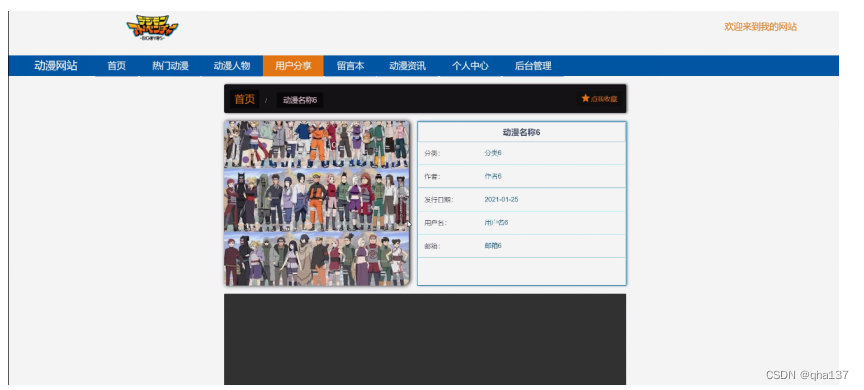Go to 后台管理 admin link

[x=533, y=66]
